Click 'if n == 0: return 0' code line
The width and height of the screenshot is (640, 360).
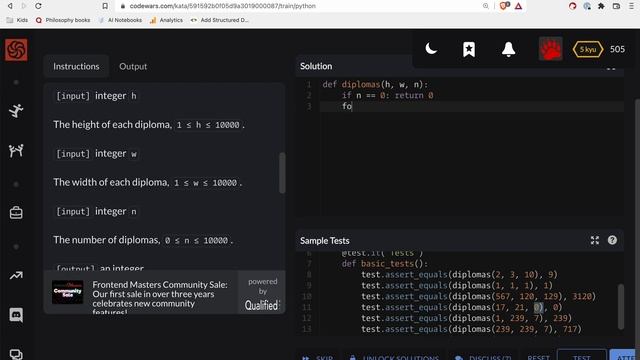388,96
